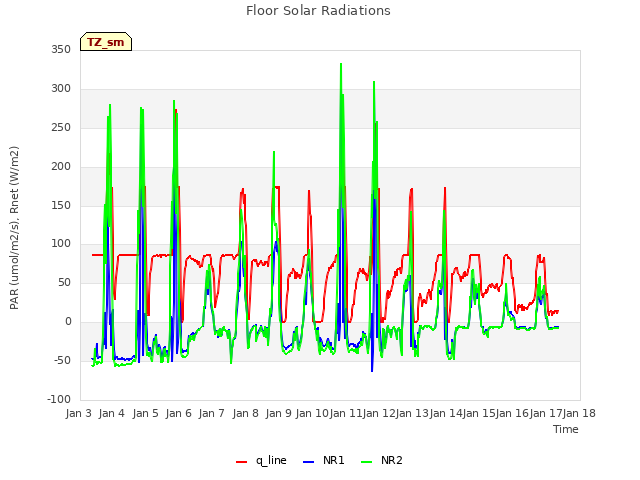This screenshot has width=640, height=480.
Task: Click the blue NR1 legend swatch
Action: (x=309, y=462)
